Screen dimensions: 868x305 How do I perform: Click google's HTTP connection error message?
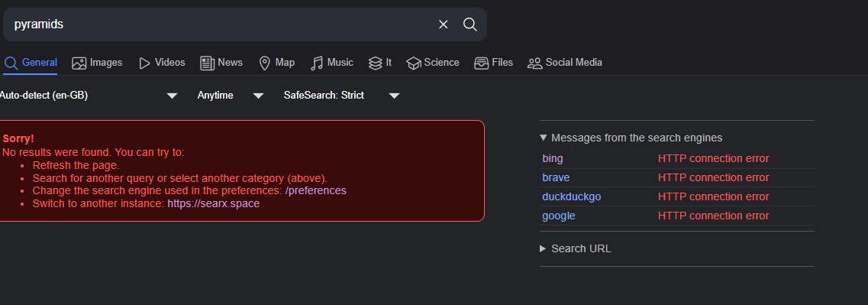pos(714,216)
